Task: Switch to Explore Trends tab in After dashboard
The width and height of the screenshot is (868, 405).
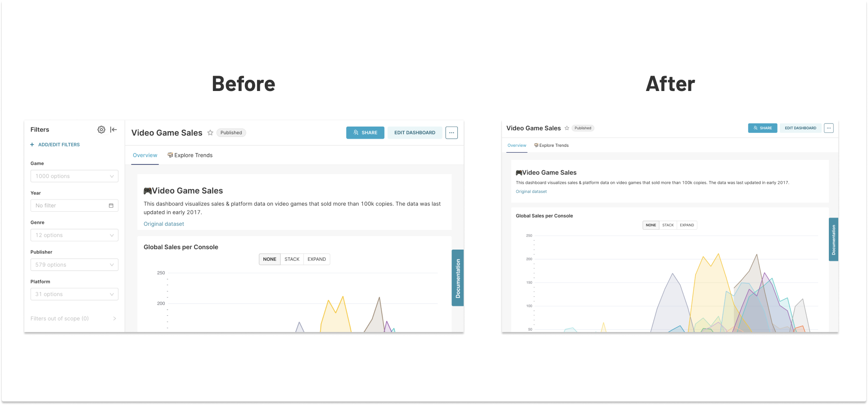Action: pyautogui.click(x=552, y=146)
